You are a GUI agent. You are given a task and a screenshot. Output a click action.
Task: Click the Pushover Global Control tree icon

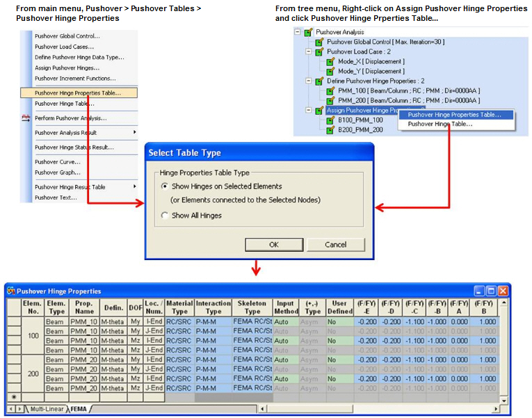point(319,42)
